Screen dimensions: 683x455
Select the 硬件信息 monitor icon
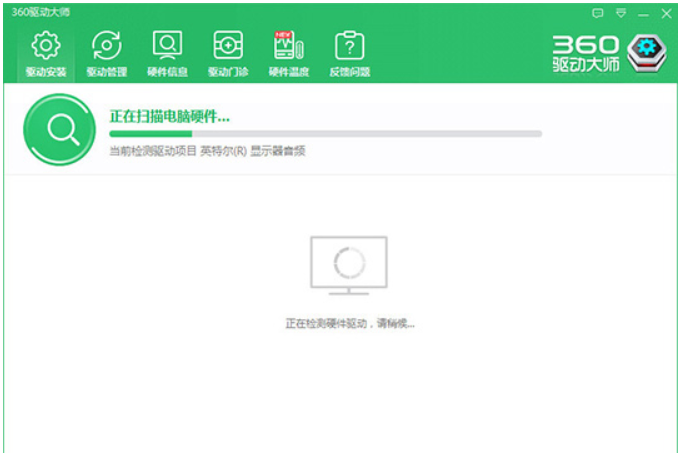167,46
